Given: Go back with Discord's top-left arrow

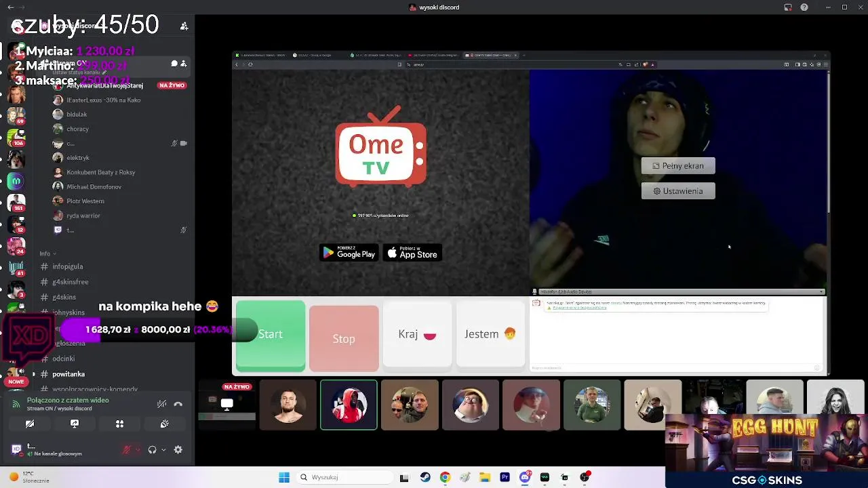Looking at the screenshot, I should 11,7.
